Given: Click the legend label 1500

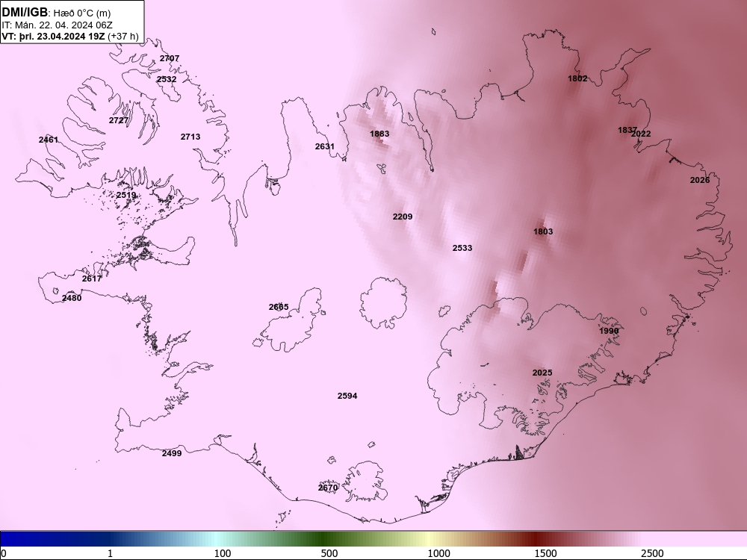Looking at the screenshot, I should (x=545, y=554).
